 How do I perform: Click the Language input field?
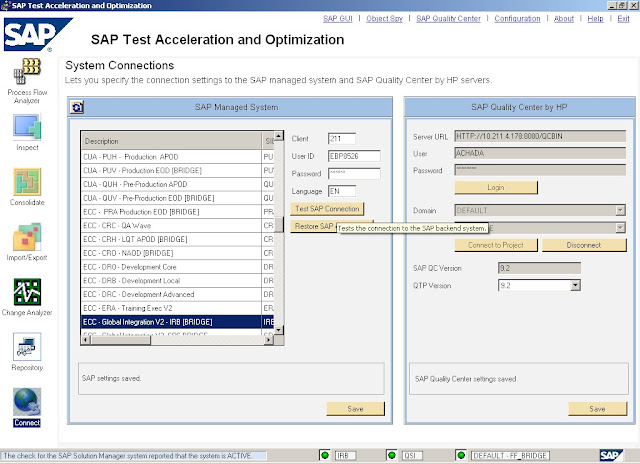click(x=342, y=191)
